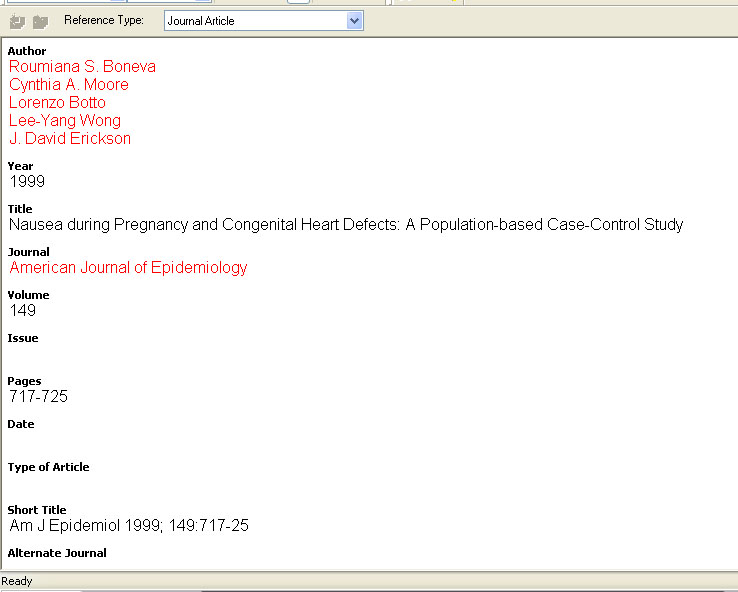Select author Roumiana S. Boneva
Screen dimensions: 738x592
(x=82, y=66)
